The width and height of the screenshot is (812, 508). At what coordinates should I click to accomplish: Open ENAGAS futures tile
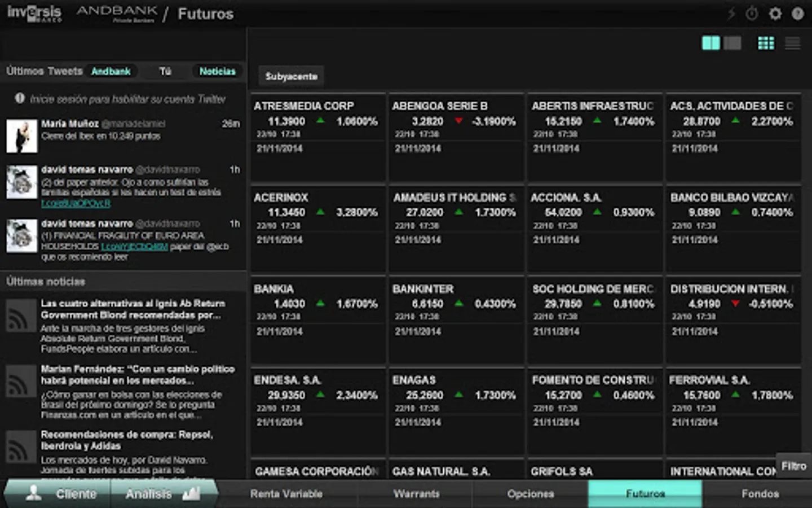pos(456,411)
